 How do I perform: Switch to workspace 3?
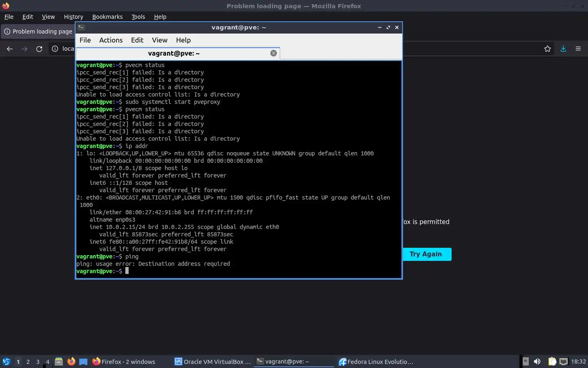[38, 361]
